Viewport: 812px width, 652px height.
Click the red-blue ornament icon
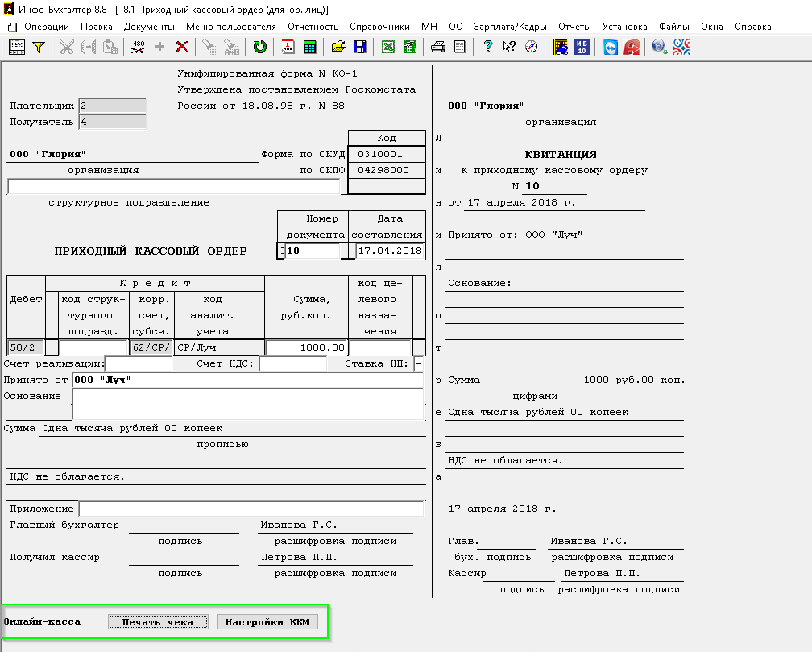[681, 48]
